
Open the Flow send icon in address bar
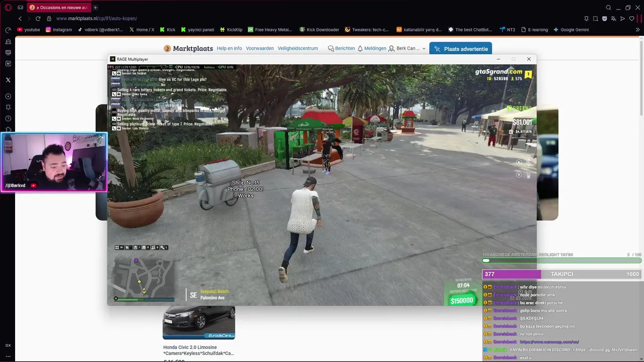(x=622, y=19)
